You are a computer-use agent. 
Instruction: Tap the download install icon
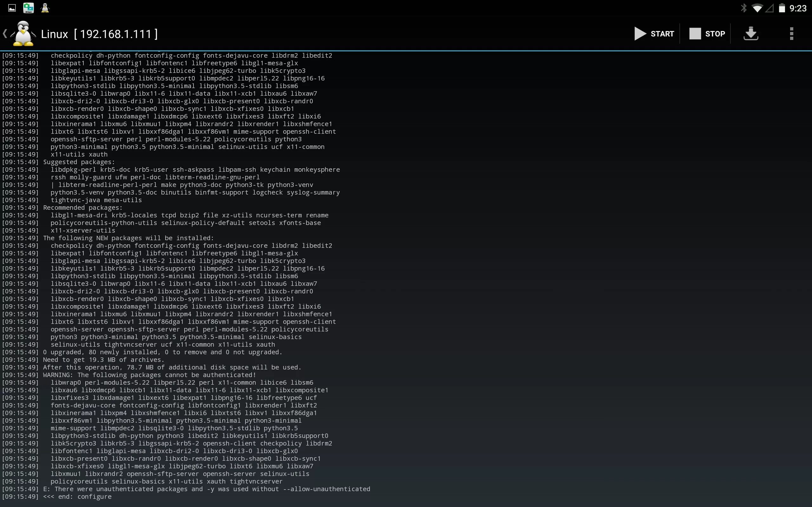[x=750, y=34]
